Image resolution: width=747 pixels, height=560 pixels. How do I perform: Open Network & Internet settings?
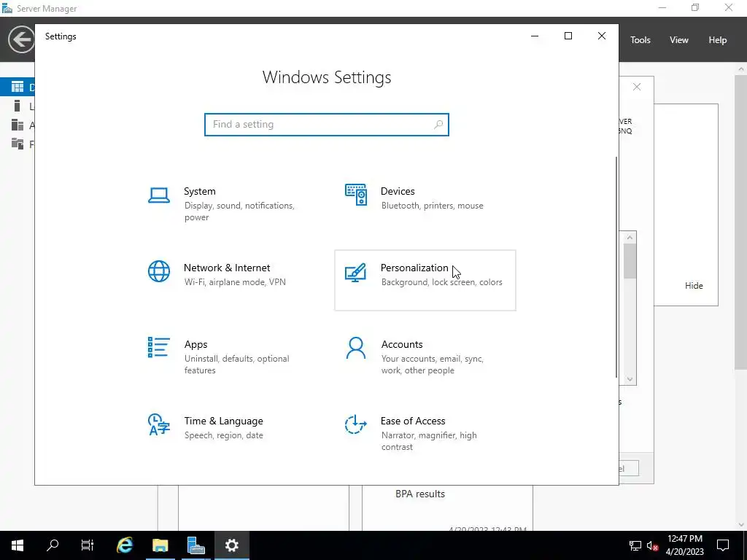pyautogui.click(x=228, y=281)
